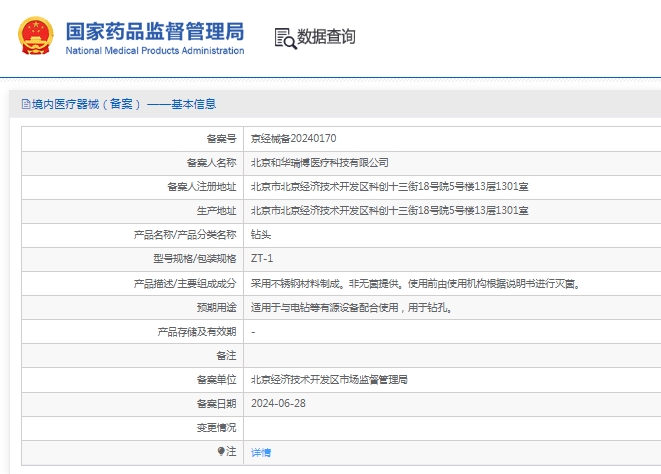Click the 备案人名称 row label
This screenshot has height=474, width=661.
(x=212, y=162)
